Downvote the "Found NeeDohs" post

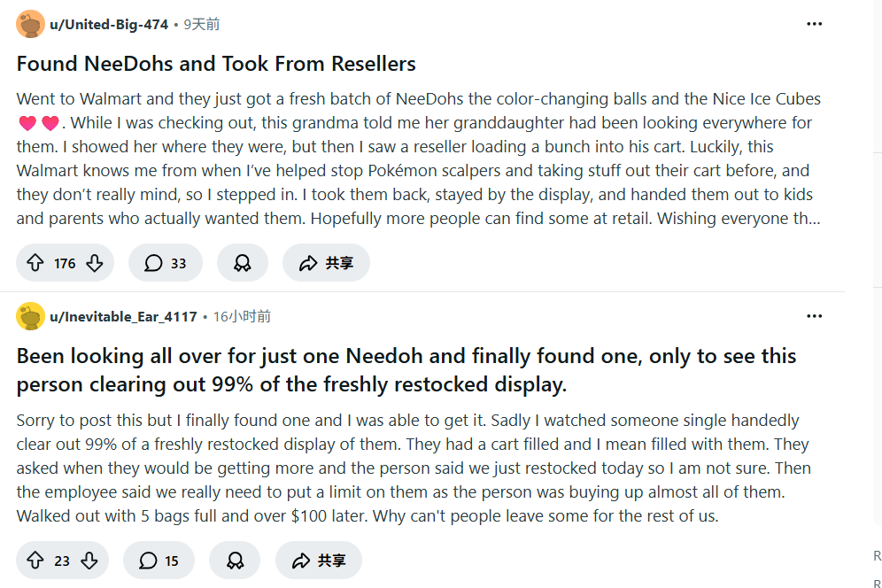94,263
